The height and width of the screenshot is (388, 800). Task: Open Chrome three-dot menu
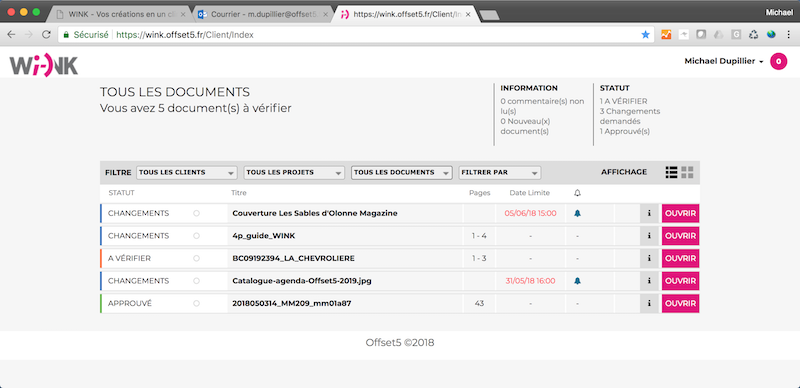point(788,35)
